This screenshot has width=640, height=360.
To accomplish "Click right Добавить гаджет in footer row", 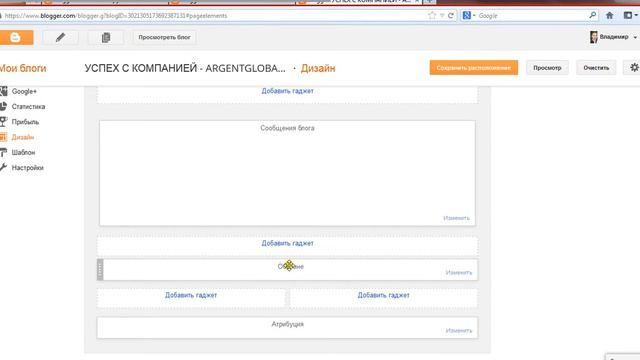I will pos(383,295).
